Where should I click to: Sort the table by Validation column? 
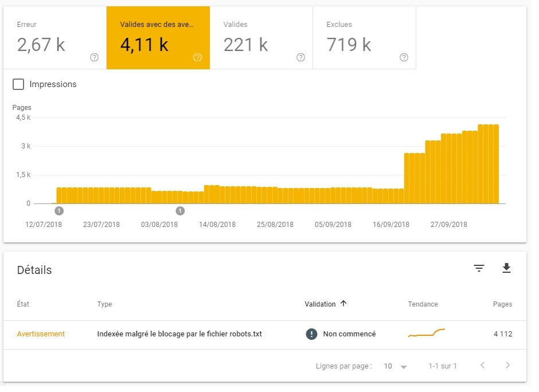(325, 304)
